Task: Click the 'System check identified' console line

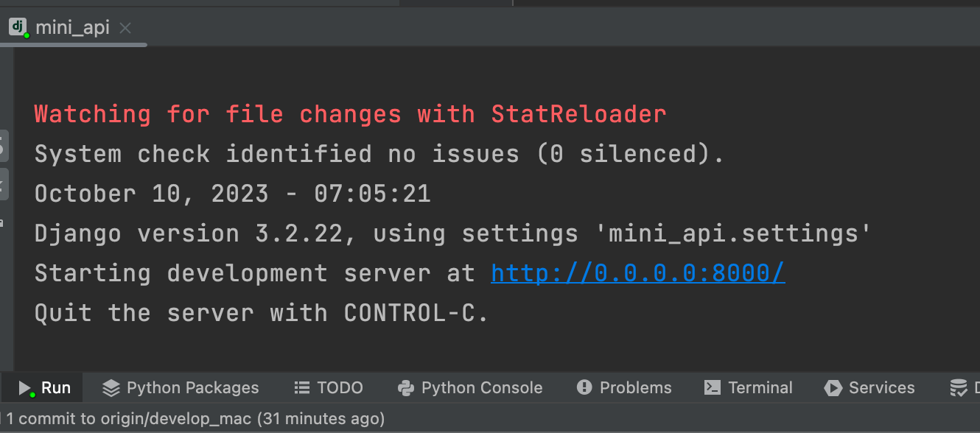Action: click(379, 154)
